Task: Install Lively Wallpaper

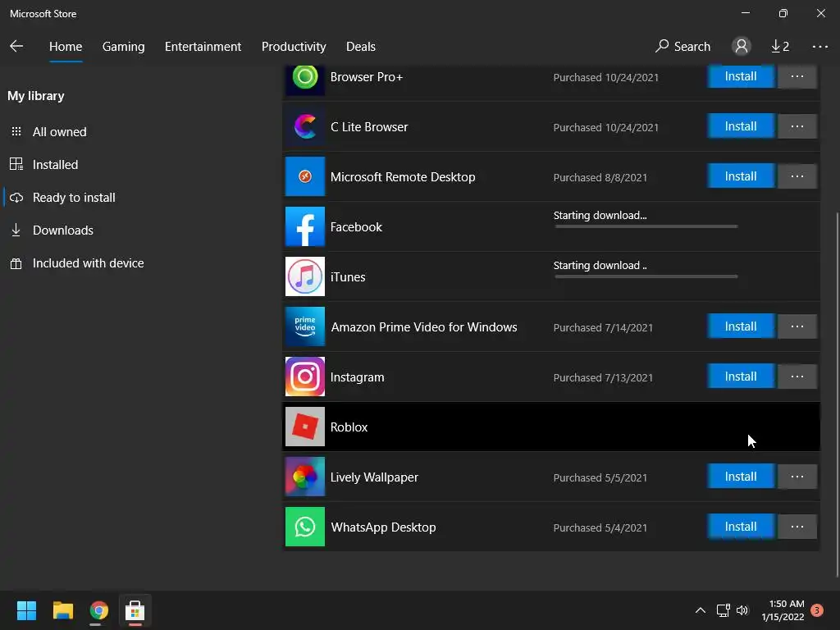Action: 741,477
